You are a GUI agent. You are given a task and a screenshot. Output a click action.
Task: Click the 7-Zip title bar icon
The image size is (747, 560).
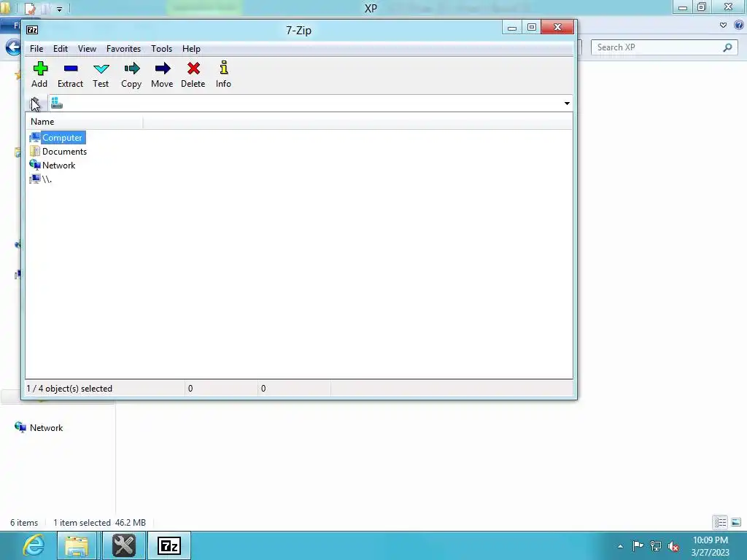click(32, 30)
